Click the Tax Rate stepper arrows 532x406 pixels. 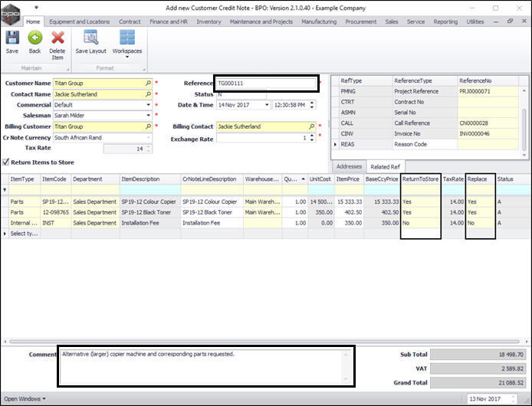(x=149, y=149)
